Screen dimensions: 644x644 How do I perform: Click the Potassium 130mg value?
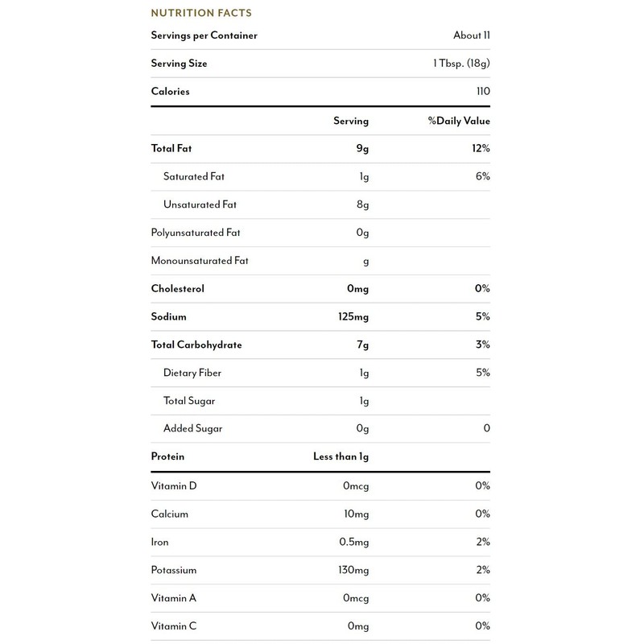coord(353,570)
